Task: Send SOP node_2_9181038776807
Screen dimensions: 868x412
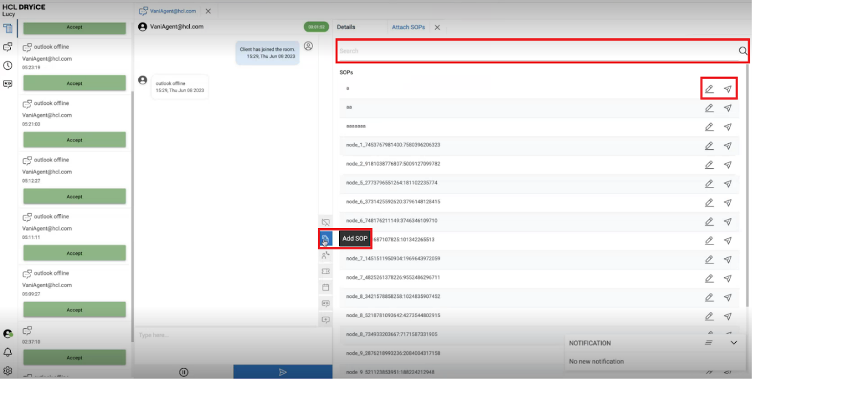Action: (728, 164)
